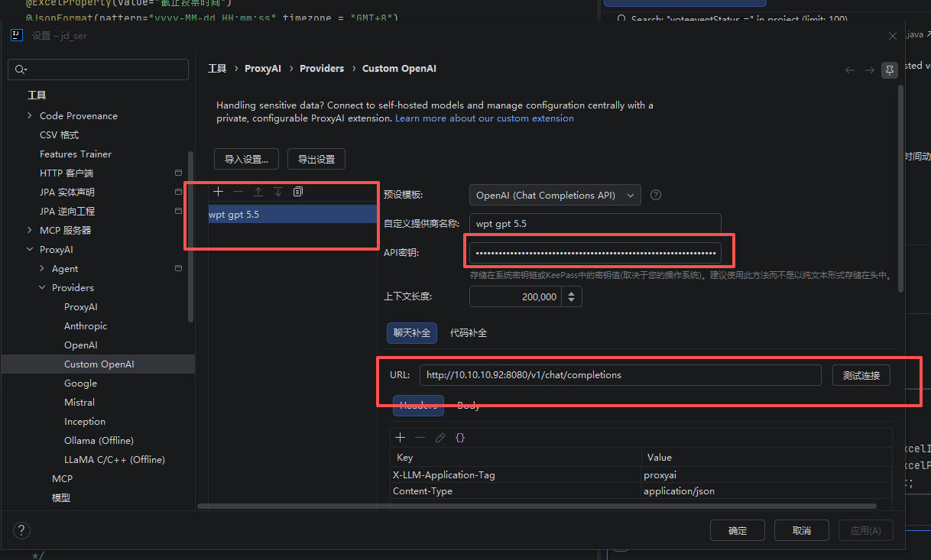Select the Headers tab

[418, 405]
